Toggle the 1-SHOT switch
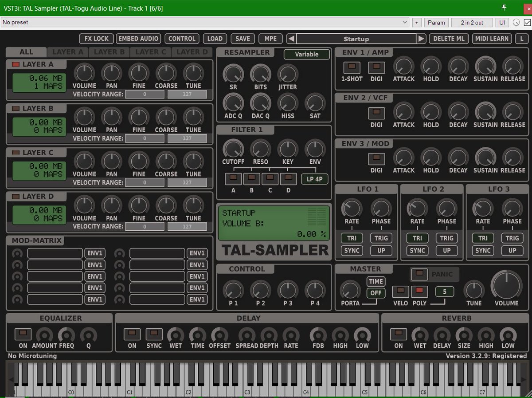532x398 pixels. [352, 67]
